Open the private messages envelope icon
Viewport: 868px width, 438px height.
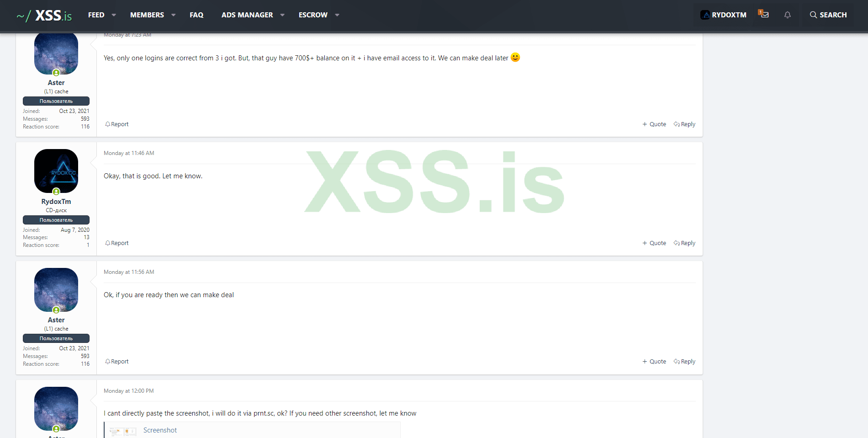[x=764, y=15]
